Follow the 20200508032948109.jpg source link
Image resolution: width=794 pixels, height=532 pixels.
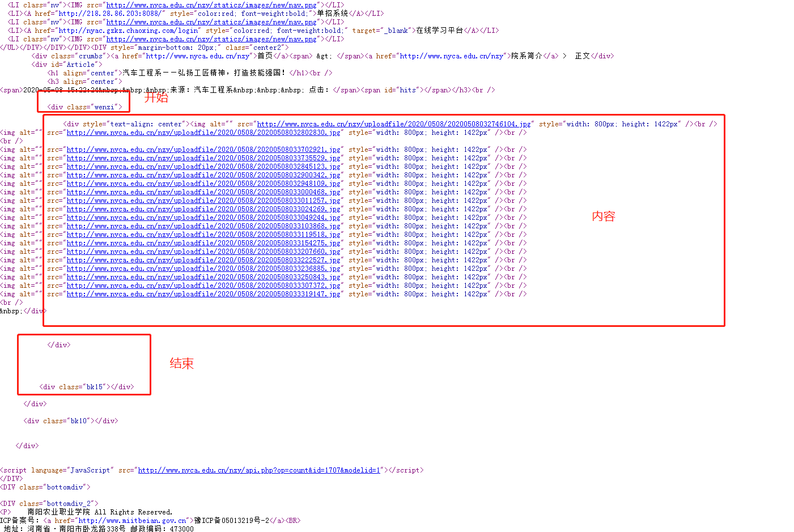click(203, 184)
